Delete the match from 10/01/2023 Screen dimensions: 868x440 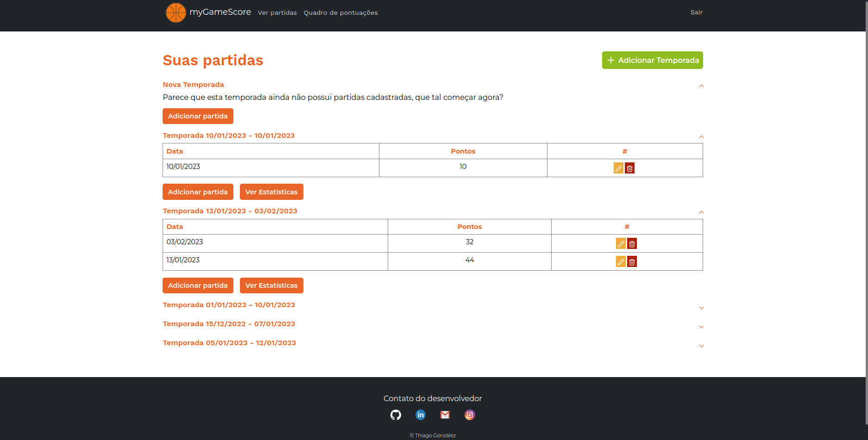coord(629,168)
